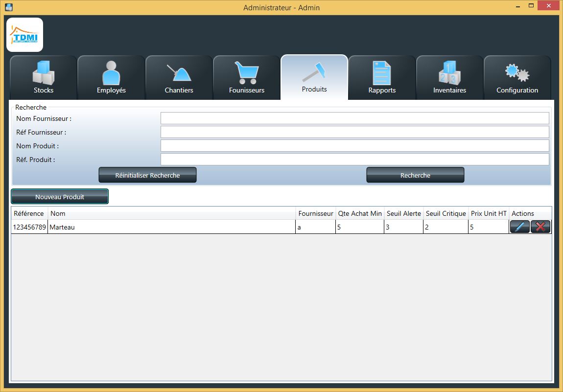Open the Stocks tab
This screenshot has width=563, height=392.
44,78
